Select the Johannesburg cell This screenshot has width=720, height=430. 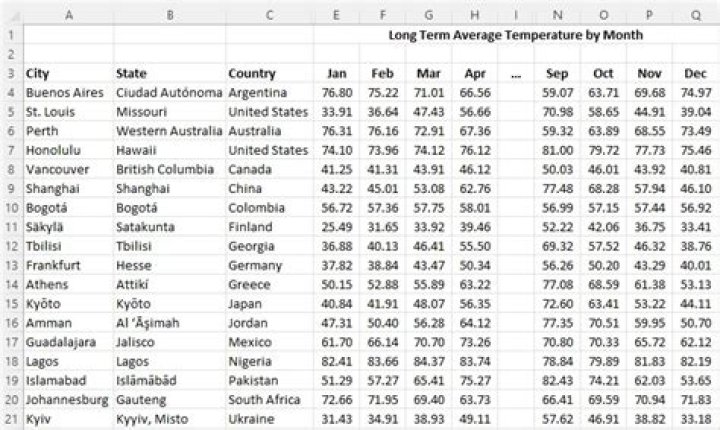[67, 399]
